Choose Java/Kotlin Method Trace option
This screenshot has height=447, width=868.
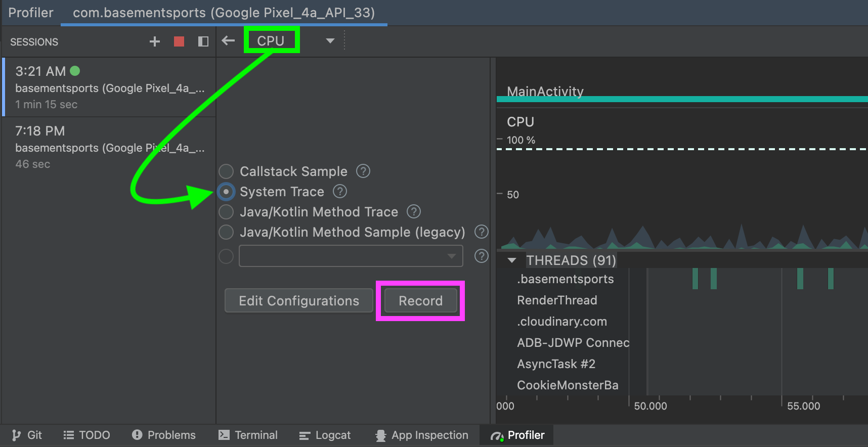coord(226,212)
